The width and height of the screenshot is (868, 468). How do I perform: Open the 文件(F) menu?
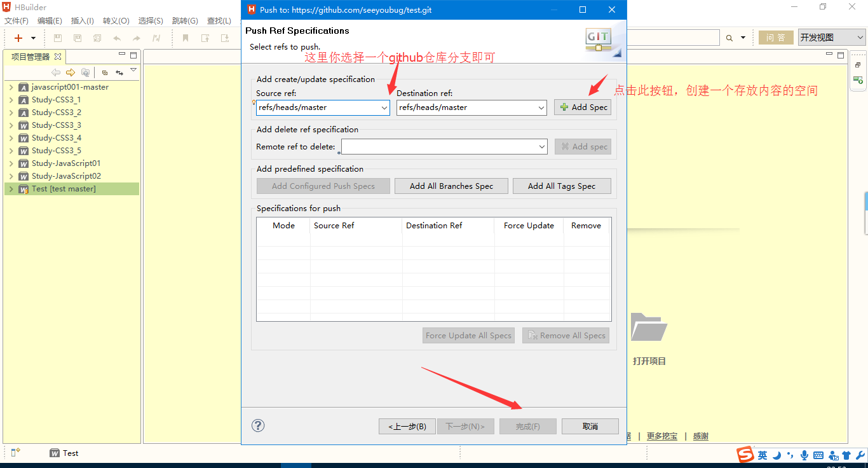click(x=17, y=21)
